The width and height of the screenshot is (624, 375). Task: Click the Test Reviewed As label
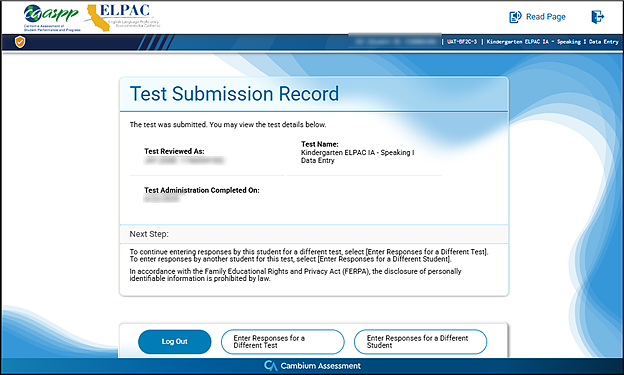(x=174, y=151)
